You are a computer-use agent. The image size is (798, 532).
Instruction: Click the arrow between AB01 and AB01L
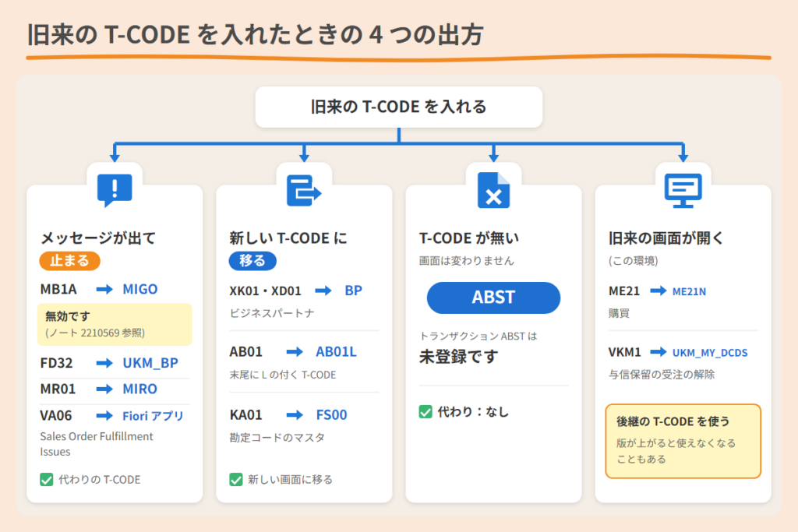295,352
